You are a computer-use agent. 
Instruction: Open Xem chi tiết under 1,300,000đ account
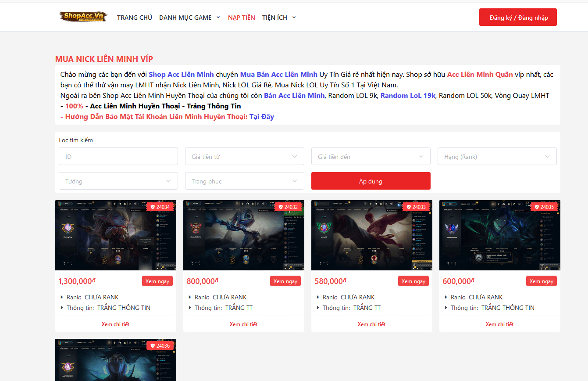(115, 324)
